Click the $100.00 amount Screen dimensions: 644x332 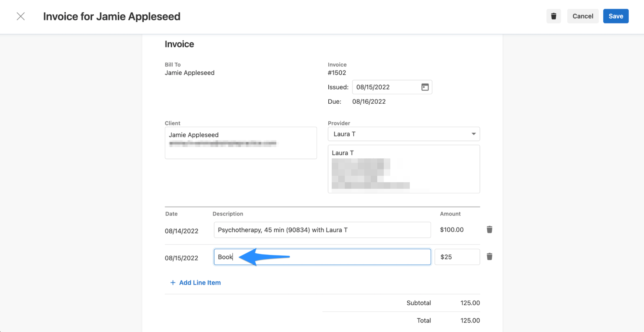pos(452,230)
